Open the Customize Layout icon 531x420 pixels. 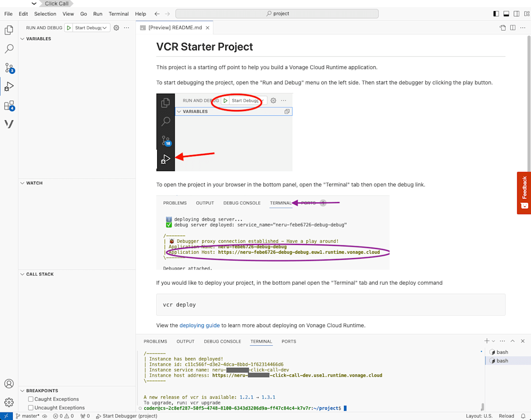click(x=526, y=14)
